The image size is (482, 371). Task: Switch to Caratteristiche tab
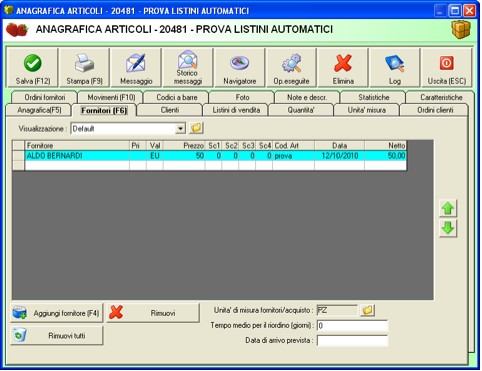(x=441, y=97)
